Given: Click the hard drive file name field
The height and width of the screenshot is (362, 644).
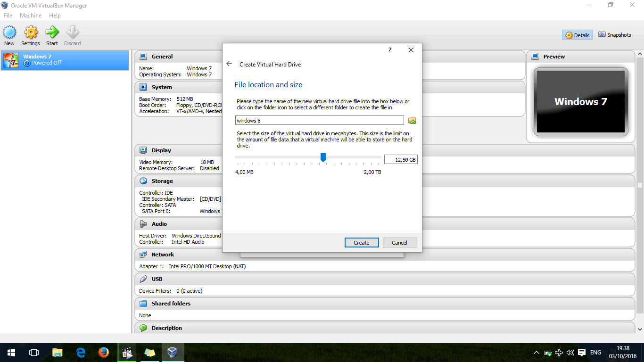Looking at the screenshot, I should [x=320, y=121].
